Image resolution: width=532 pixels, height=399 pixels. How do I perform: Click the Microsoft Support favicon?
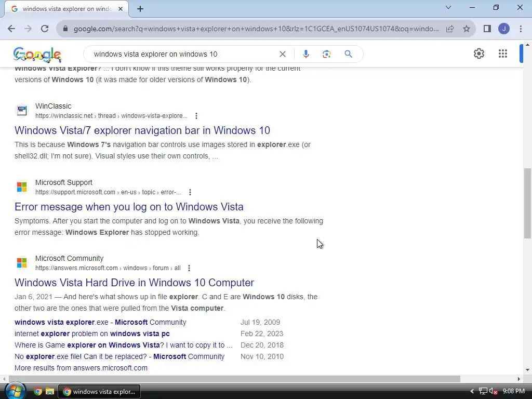[22, 187]
